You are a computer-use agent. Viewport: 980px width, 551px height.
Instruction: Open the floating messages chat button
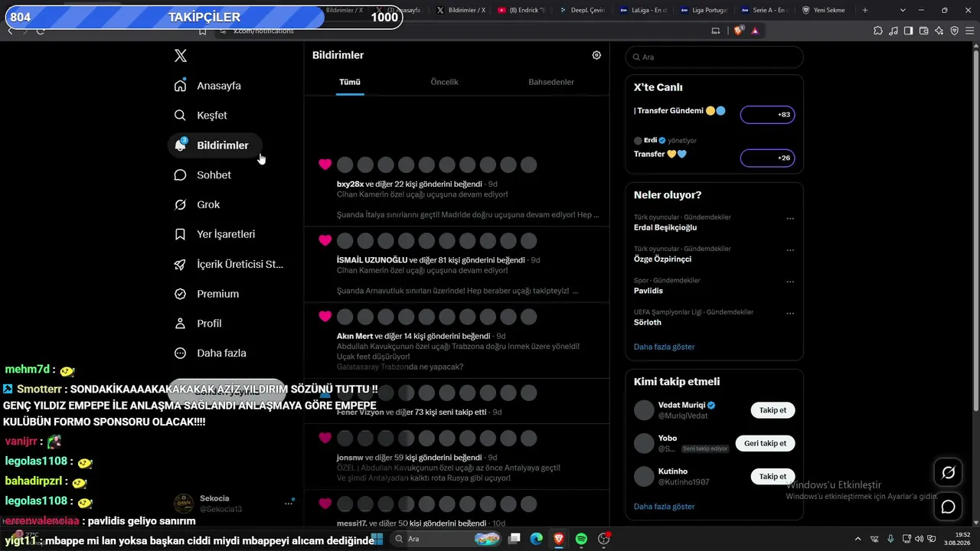coord(948,507)
